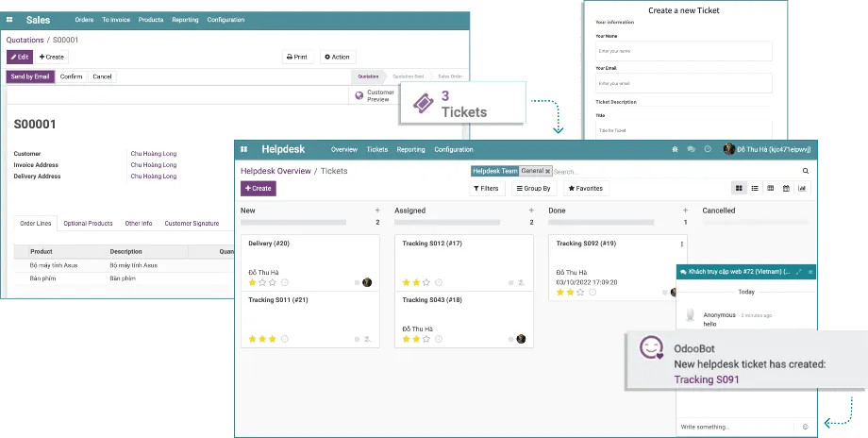Toggle kanban state dot on Delivery (#20)
The image size is (868, 438).
(357, 283)
